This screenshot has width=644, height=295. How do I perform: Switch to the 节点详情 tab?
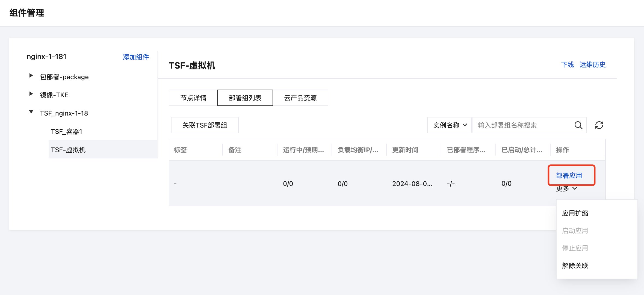coord(193,98)
